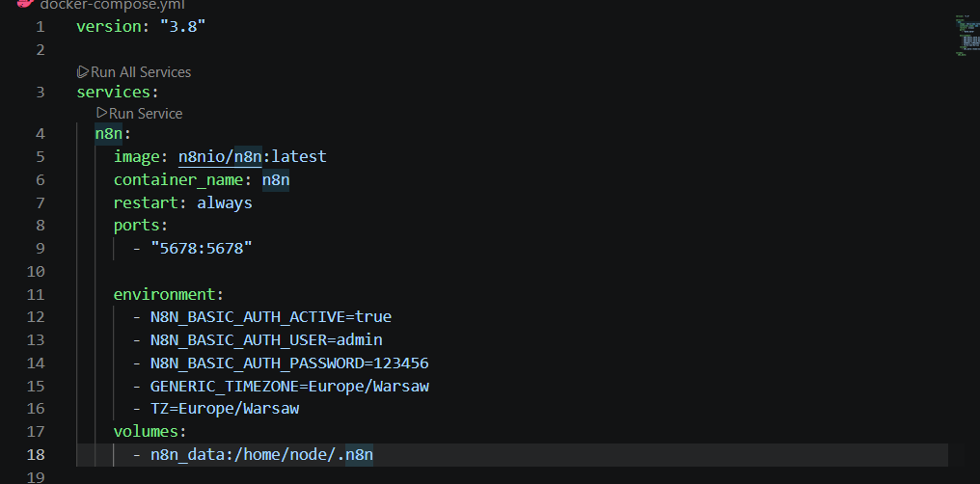Open the n8nio/n8n image link
980x484 pixels.
pyautogui.click(x=220, y=156)
